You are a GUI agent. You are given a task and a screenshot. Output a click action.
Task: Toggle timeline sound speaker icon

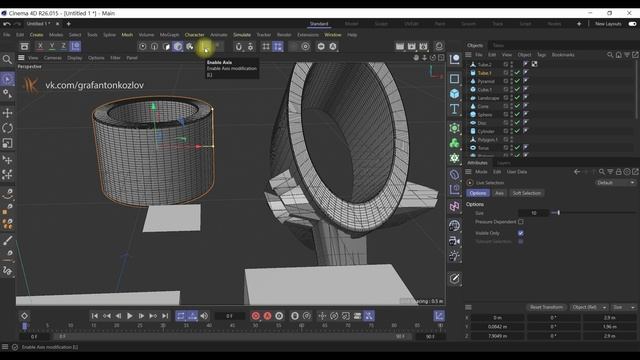204,316
